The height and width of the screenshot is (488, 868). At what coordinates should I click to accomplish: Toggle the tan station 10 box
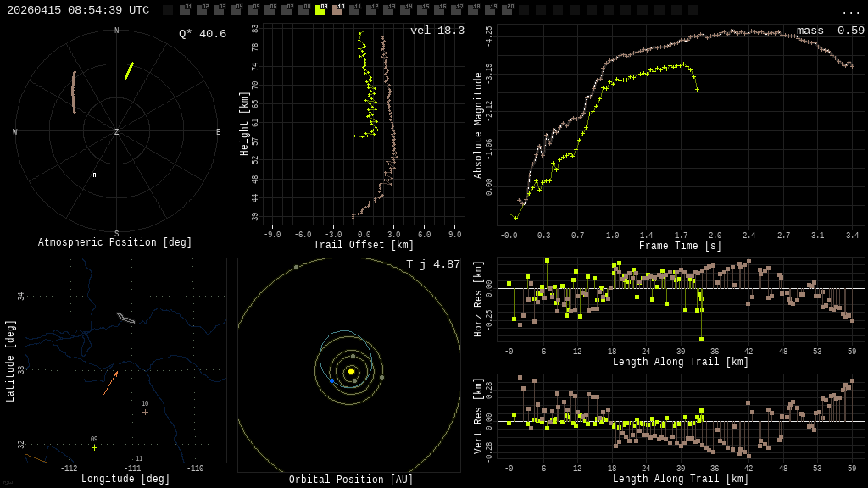[337, 10]
